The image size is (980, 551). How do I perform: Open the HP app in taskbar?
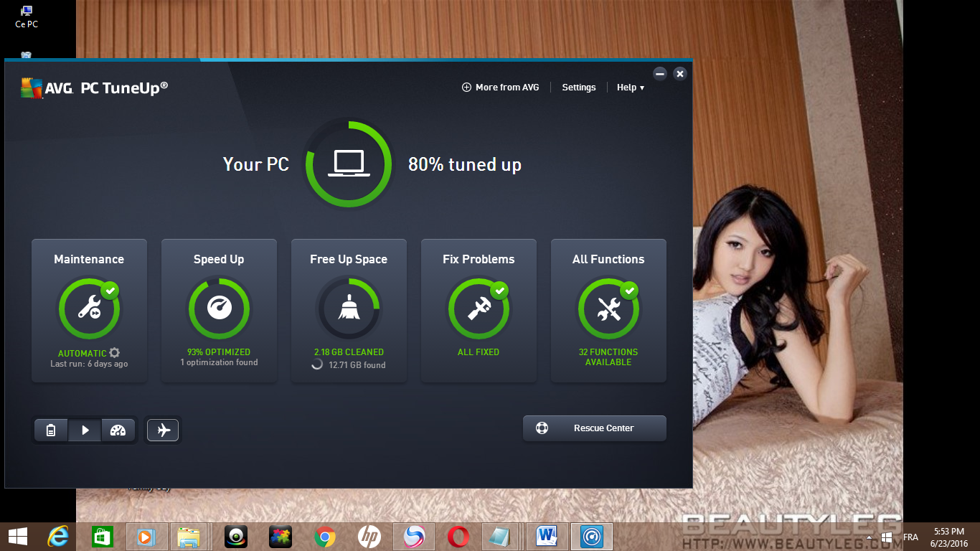pyautogui.click(x=369, y=537)
